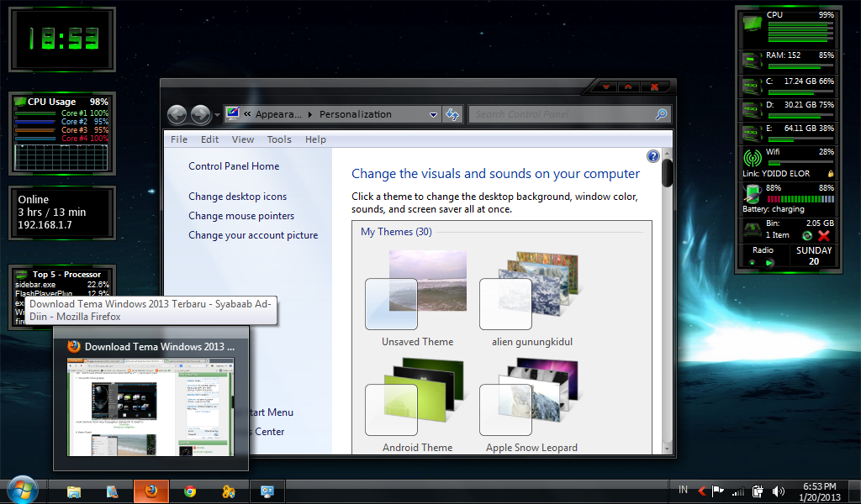The width and height of the screenshot is (861, 504).
Task: Open the Tools menu
Action: coord(279,139)
